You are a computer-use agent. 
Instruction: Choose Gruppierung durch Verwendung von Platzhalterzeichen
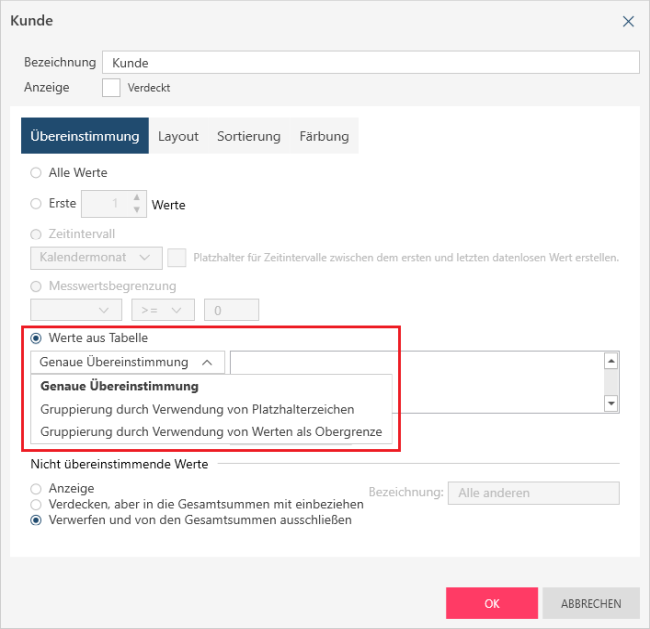click(x=197, y=409)
